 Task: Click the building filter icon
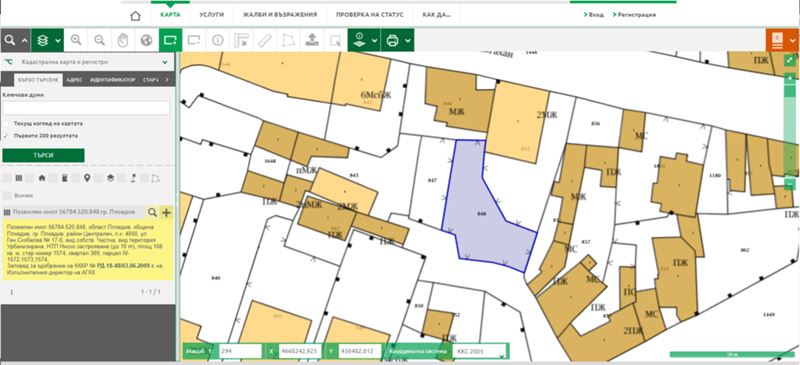64,178
